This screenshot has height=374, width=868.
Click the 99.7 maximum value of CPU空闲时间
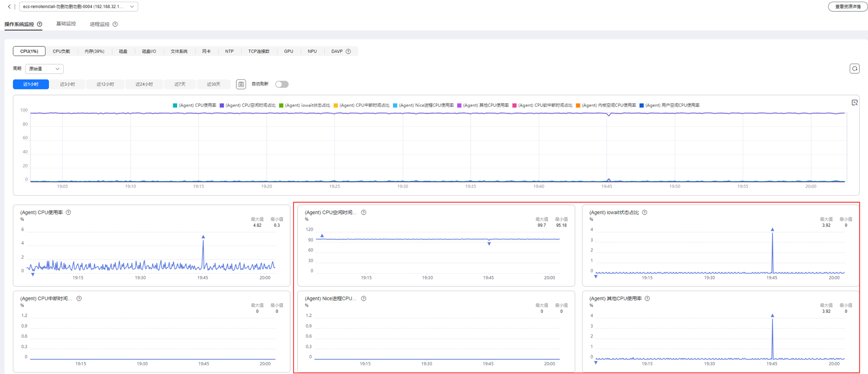click(542, 226)
